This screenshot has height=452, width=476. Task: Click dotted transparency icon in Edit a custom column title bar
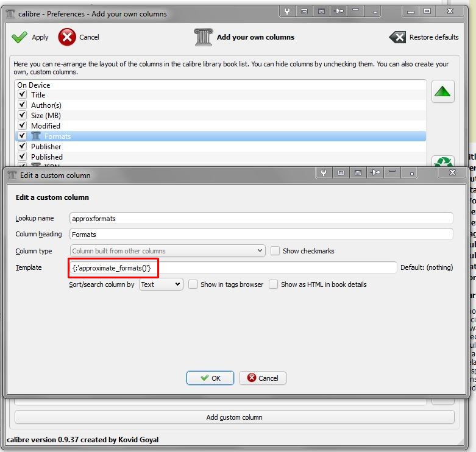coord(358,173)
